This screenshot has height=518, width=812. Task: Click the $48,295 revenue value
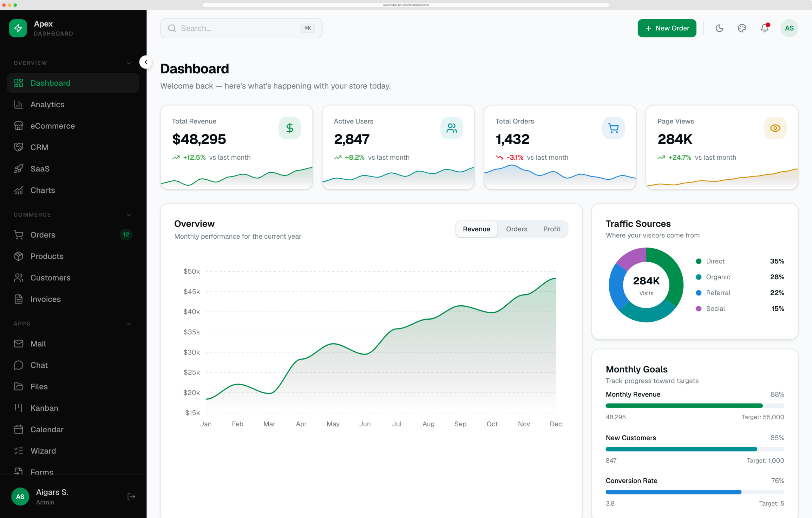pos(199,139)
